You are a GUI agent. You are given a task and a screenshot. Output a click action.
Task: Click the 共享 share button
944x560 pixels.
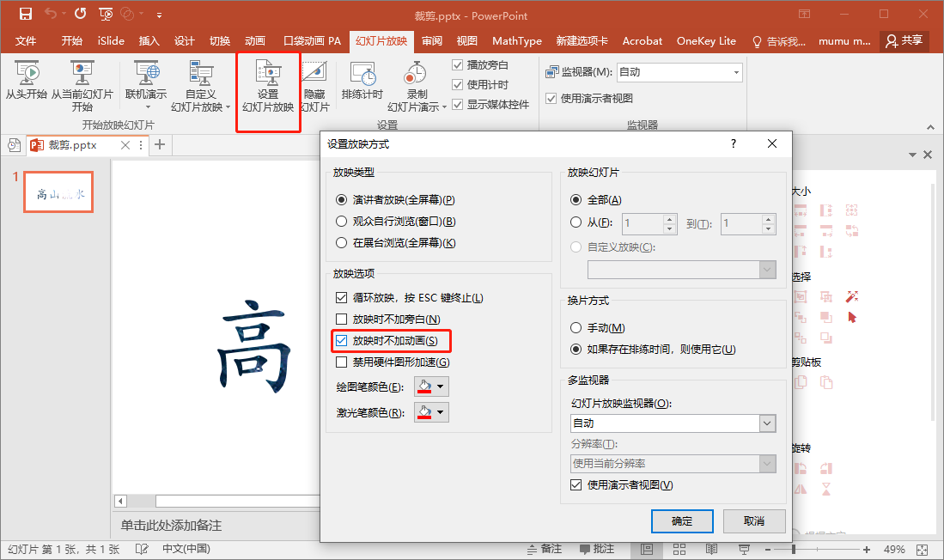[x=904, y=40]
